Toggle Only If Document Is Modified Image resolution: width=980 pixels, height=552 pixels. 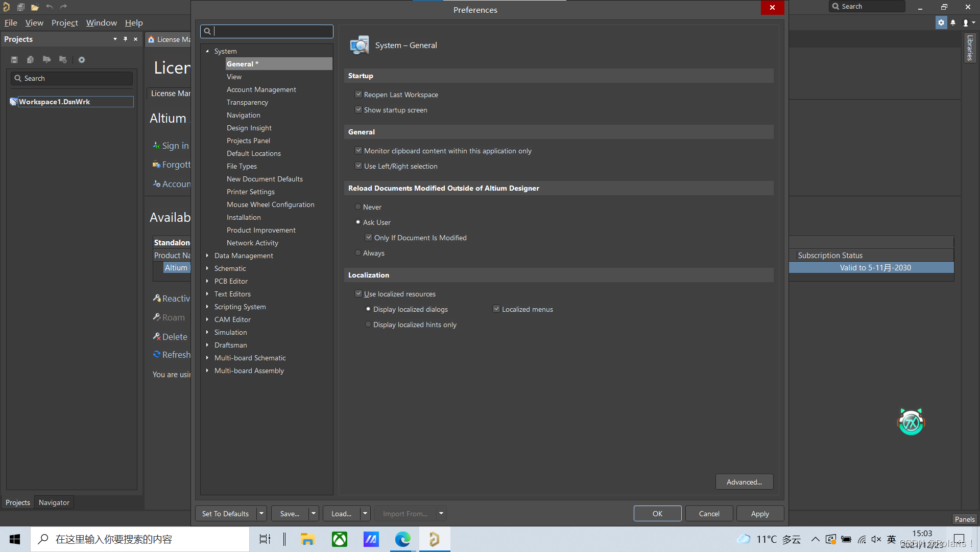point(369,238)
